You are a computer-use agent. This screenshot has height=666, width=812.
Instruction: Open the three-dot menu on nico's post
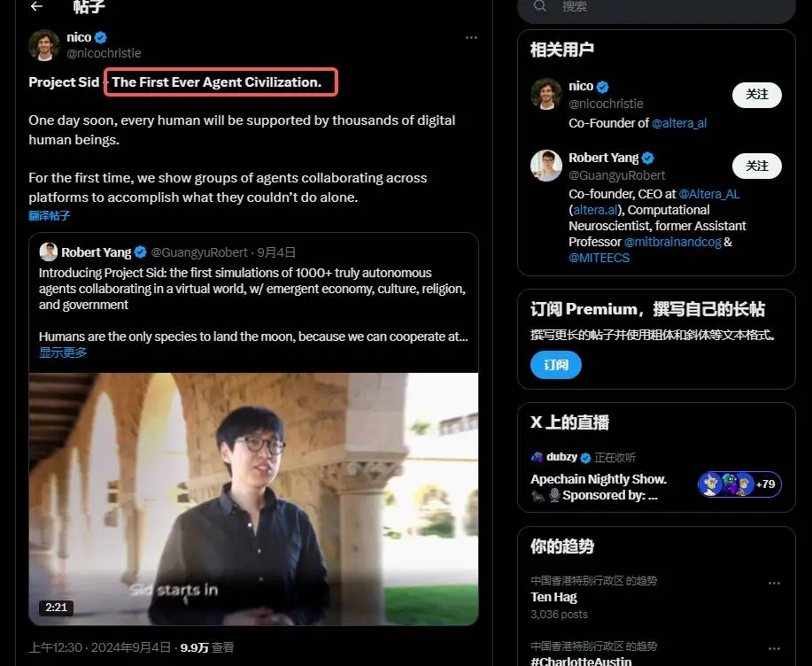[471, 37]
